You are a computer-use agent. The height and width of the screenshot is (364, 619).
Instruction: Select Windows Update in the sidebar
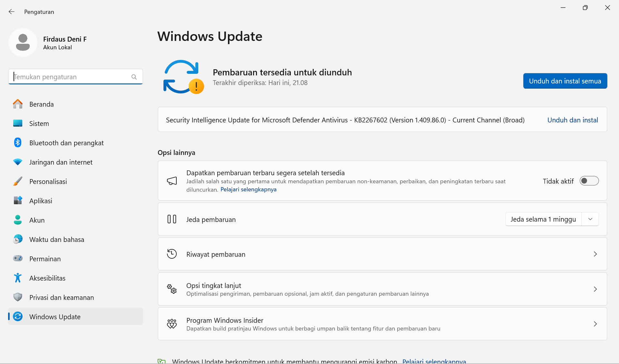point(76,316)
